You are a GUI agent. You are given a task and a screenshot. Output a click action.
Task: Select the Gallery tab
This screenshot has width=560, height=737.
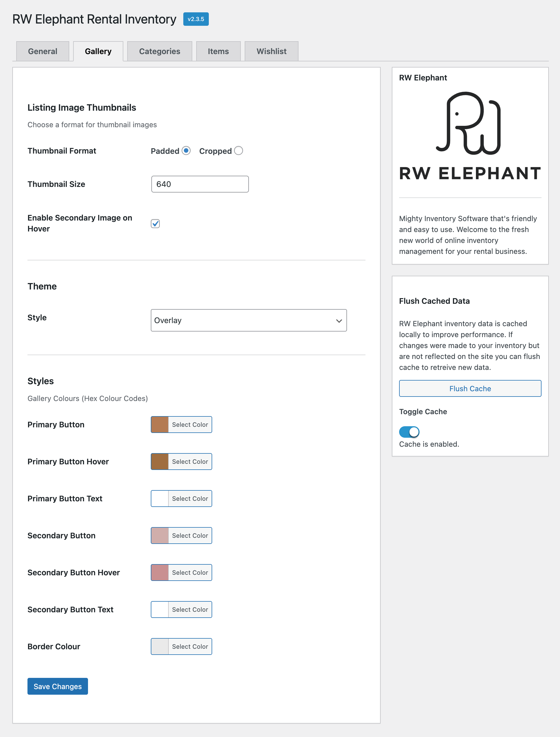coord(98,51)
